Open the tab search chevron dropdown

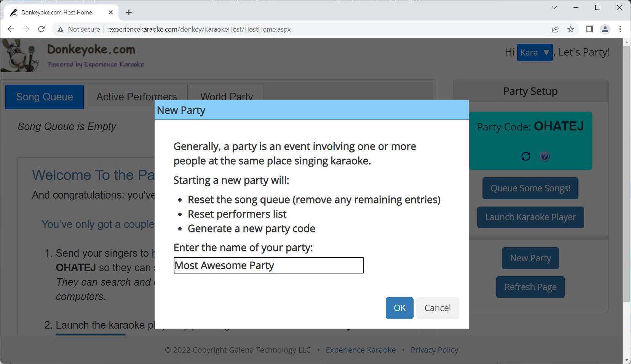click(x=554, y=8)
